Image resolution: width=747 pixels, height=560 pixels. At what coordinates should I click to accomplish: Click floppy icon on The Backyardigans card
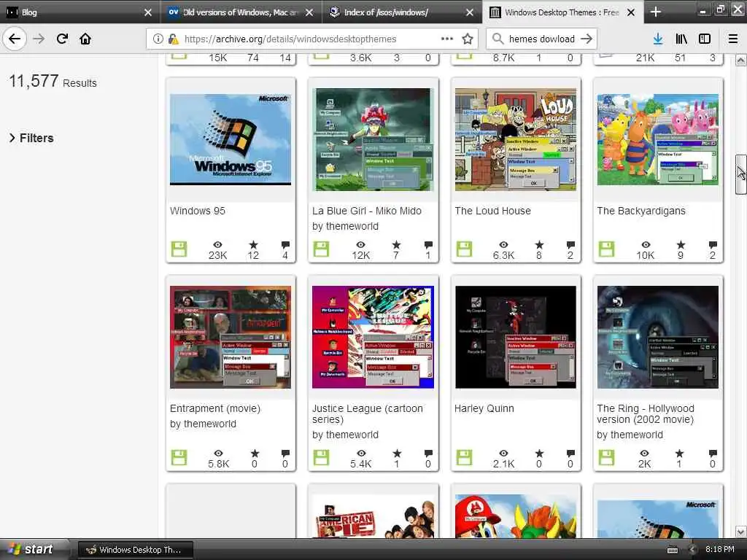[606, 249]
